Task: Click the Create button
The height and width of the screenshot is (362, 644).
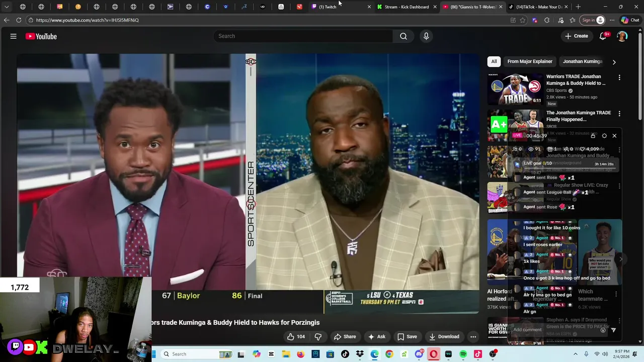Action: pyautogui.click(x=576, y=36)
